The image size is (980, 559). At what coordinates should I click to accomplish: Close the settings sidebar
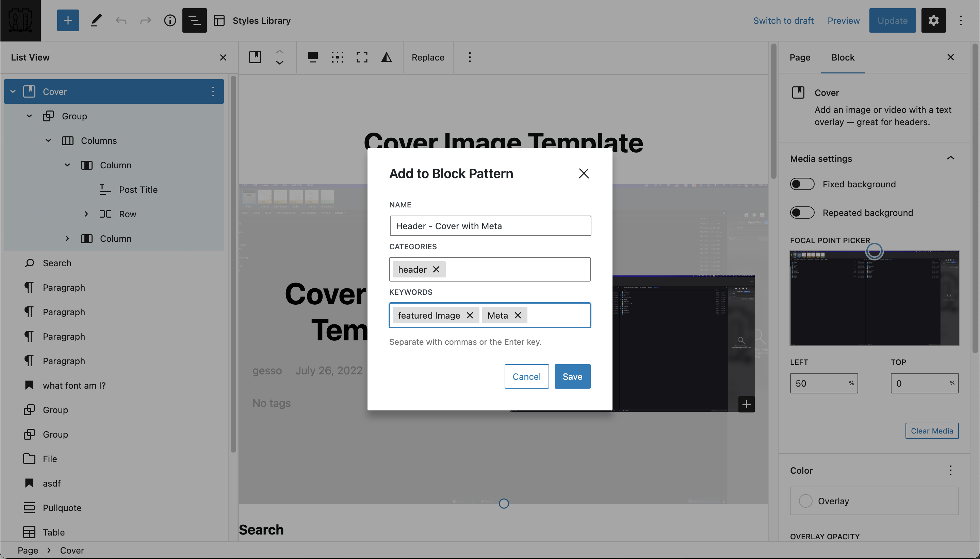click(950, 57)
